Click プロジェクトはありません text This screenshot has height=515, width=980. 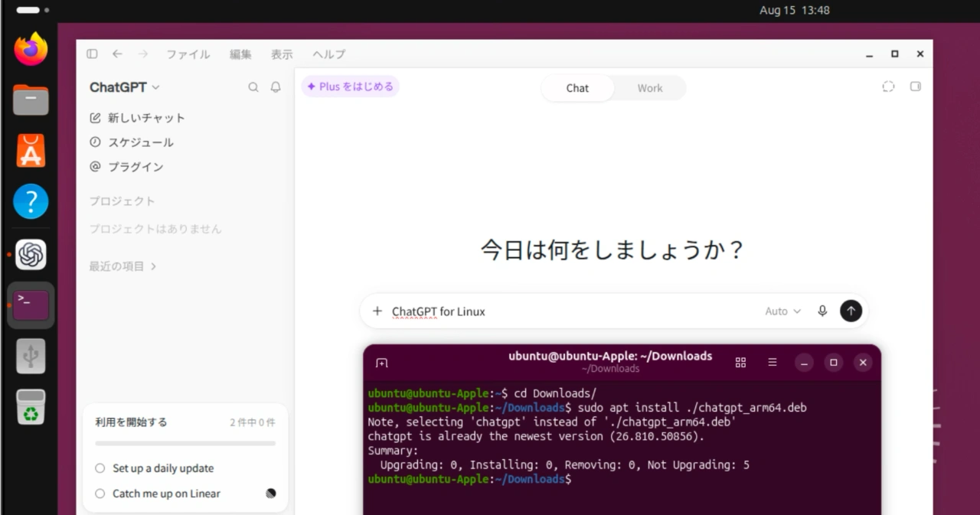click(x=155, y=229)
